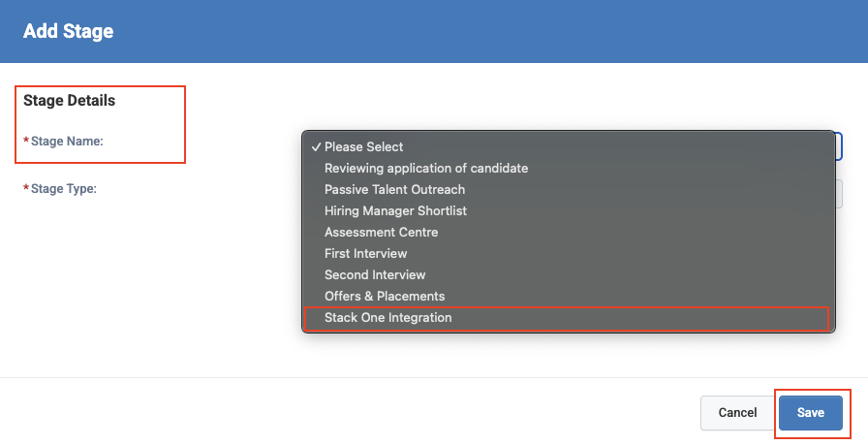Click the Add Stage dialog title
This screenshot has width=868, height=445.
(x=68, y=31)
